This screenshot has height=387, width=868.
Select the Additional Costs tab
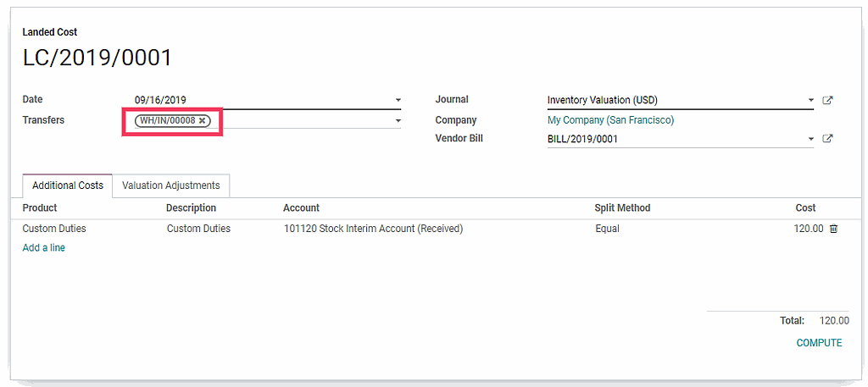pos(68,185)
